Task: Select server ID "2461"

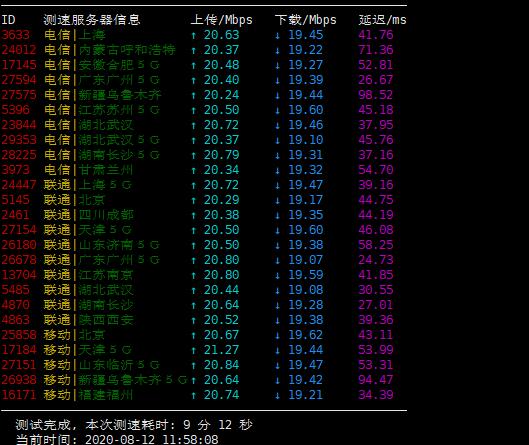Action: point(16,215)
